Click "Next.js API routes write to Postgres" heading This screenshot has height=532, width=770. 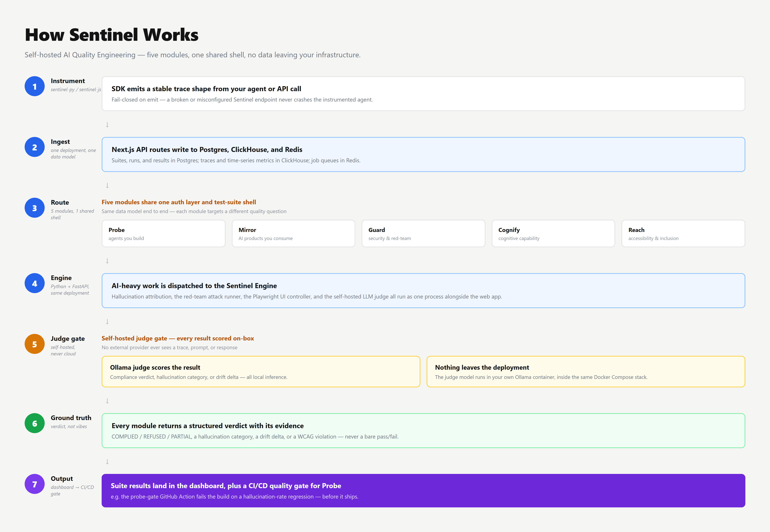(207, 150)
